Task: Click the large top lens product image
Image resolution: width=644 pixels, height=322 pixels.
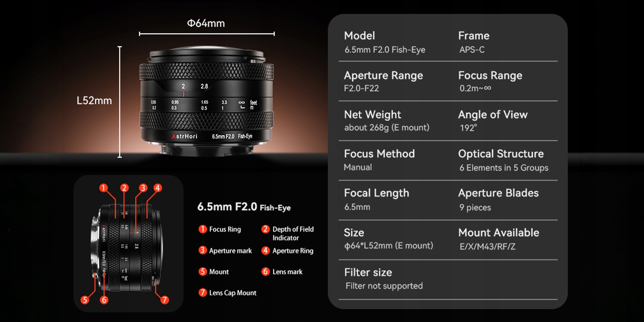Action: coord(206,101)
